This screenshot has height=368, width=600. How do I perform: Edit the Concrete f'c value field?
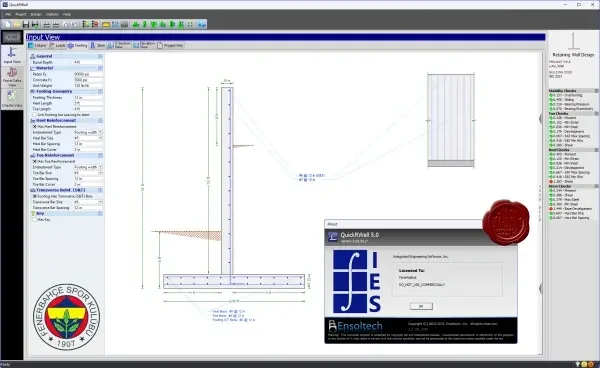(x=88, y=80)
